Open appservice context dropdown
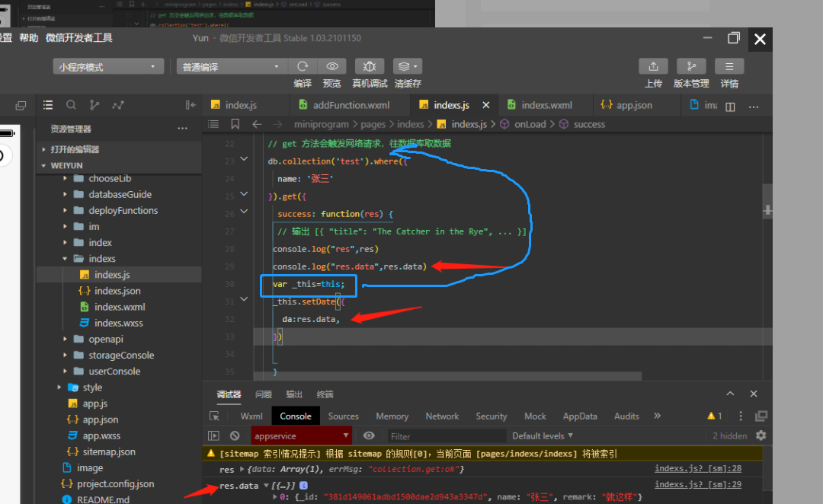Viewport: 823px width, 504px height. click(301, 435)
